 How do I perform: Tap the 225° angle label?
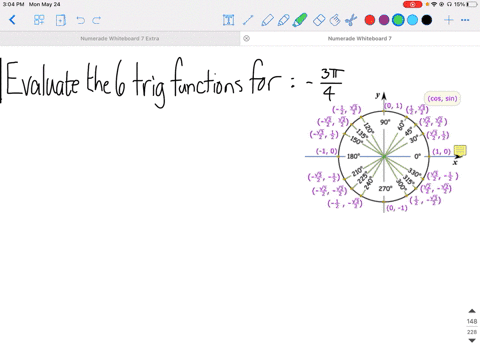pyautogui.click(x=363, y=177)
